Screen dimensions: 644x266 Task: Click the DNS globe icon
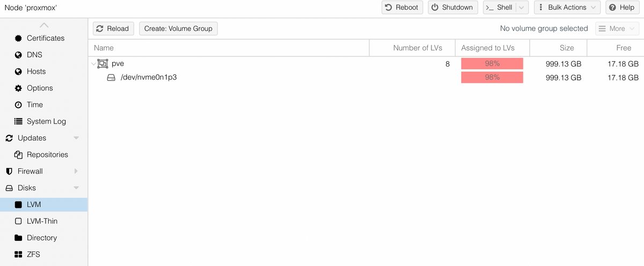tap(18, 55)
